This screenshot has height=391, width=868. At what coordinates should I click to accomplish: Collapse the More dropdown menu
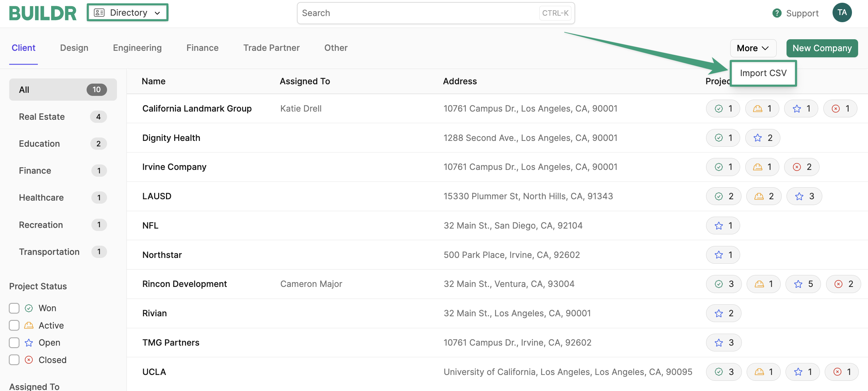[x=753, y=48]
